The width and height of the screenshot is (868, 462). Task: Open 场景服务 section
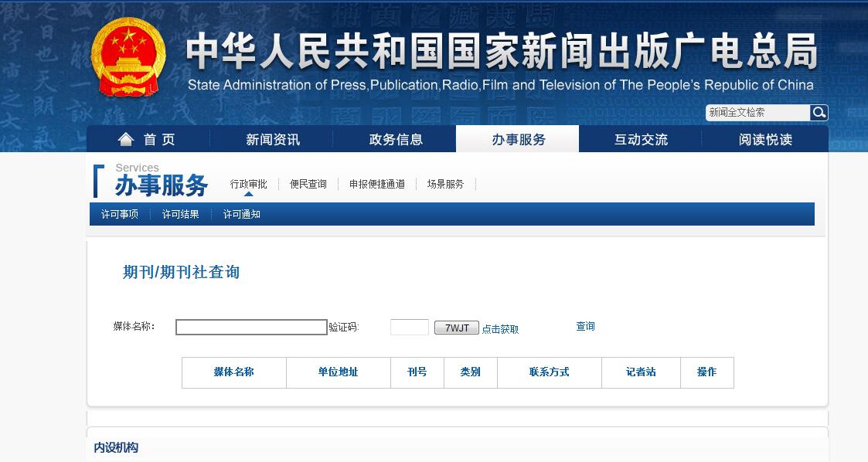tap(444, 183)
